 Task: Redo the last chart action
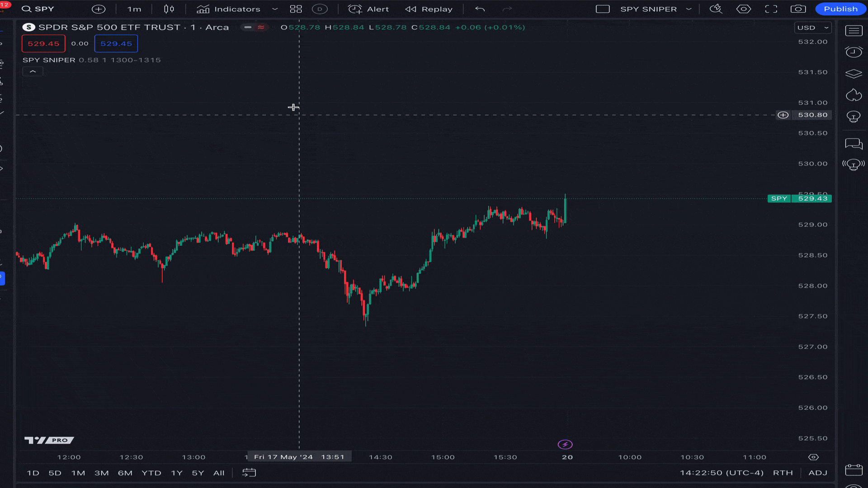[508, 9]
